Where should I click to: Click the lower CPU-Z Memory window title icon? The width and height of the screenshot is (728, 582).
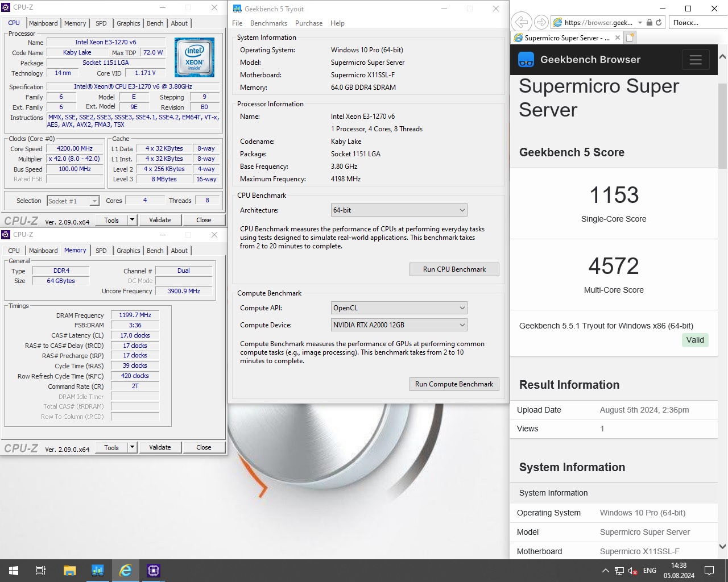(x=6, y=234)
